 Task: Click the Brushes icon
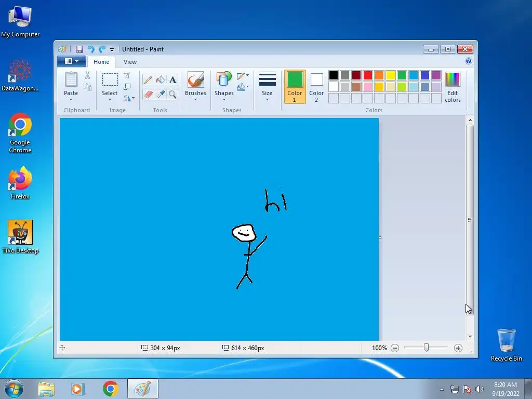195,79
